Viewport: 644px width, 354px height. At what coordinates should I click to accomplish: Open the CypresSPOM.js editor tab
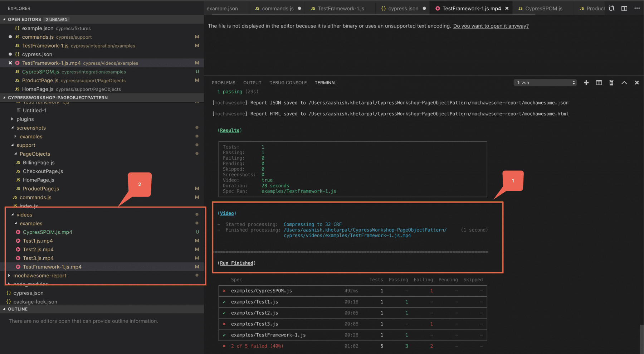click(543, 9)
